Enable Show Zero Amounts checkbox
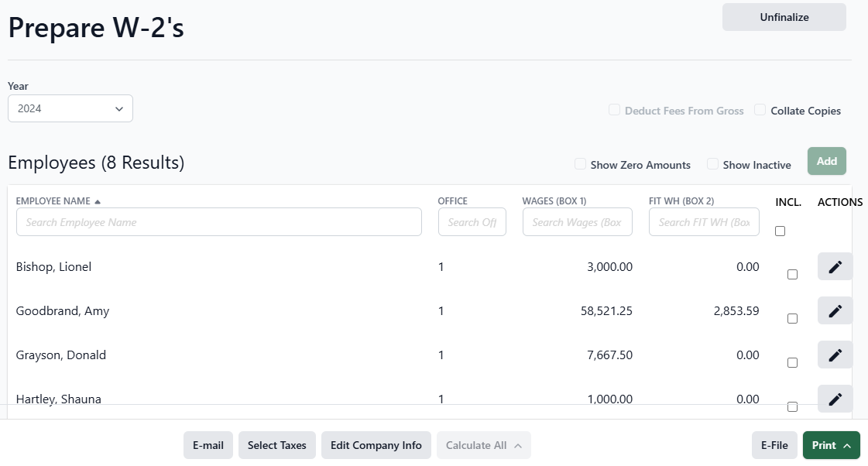Screen dimensions: 868x466 580,164
